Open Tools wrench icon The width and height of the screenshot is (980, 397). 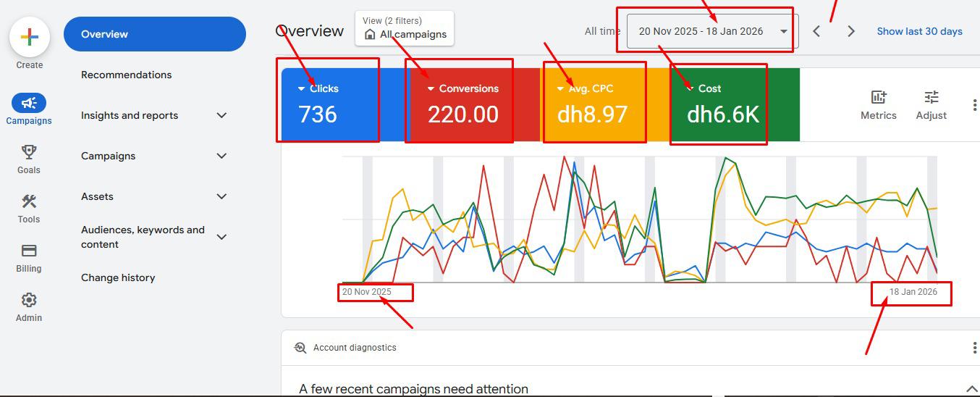[29, 201]
